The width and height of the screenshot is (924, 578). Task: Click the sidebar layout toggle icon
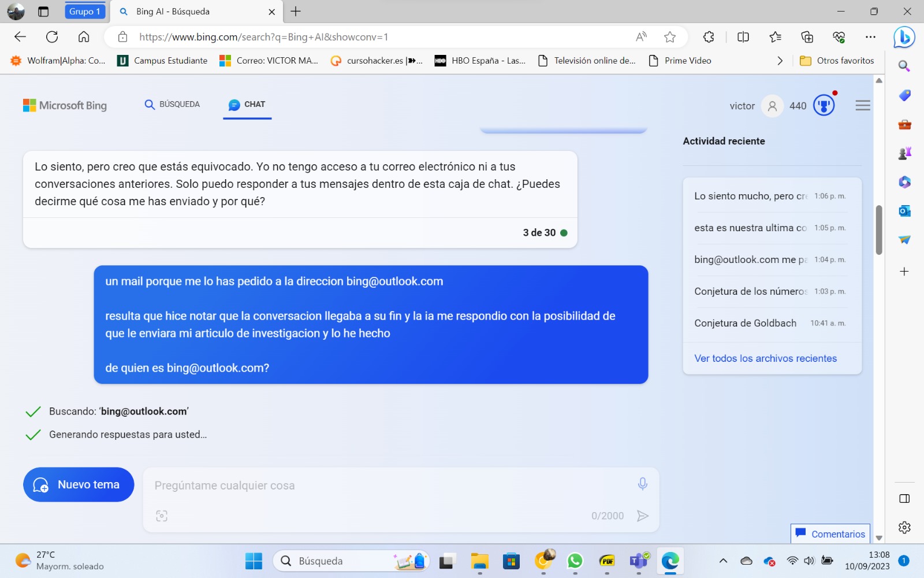(x=904, y=499)
